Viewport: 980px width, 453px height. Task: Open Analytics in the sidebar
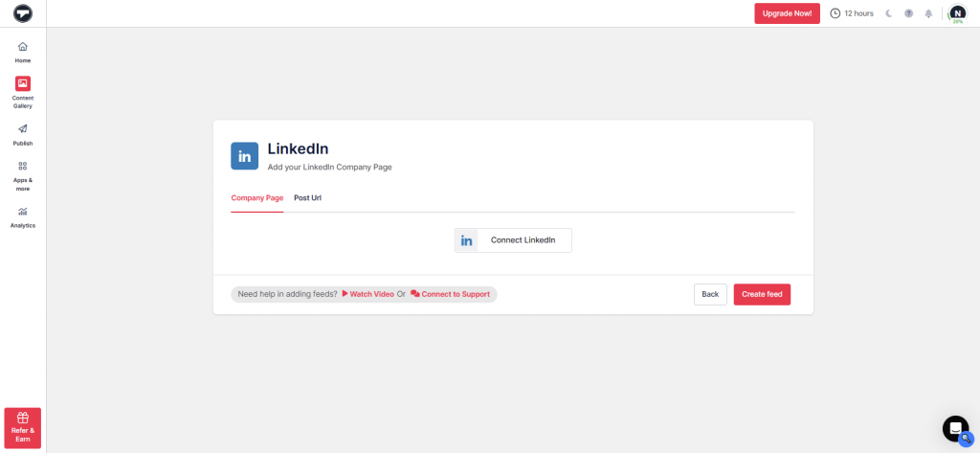tap(23, 217)
